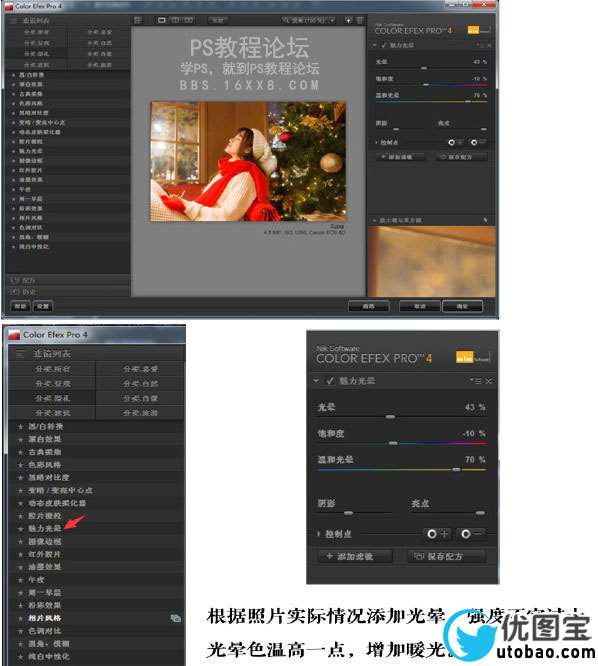The height and width of the screenshot is (666, 598).
Task: Toggle favorite star for 色调对比 in the enlarged list
Action: coord(20,631)
